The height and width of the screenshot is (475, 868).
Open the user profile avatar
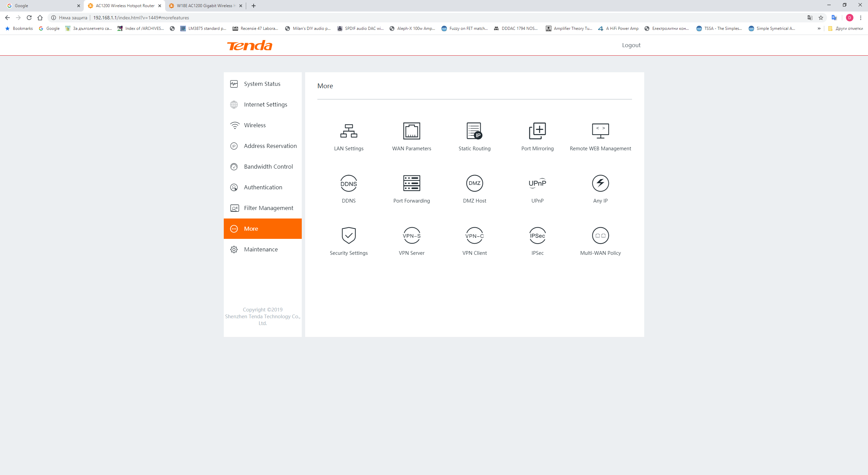pos(850,18)
